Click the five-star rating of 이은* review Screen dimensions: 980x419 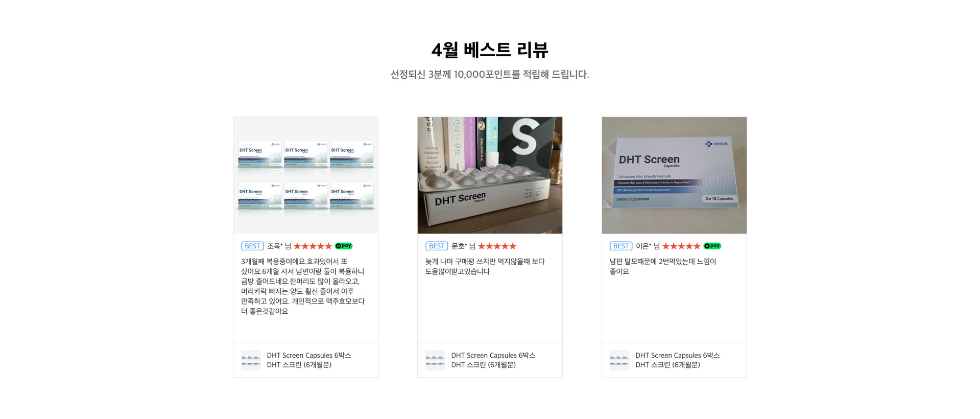click(681, 246)
